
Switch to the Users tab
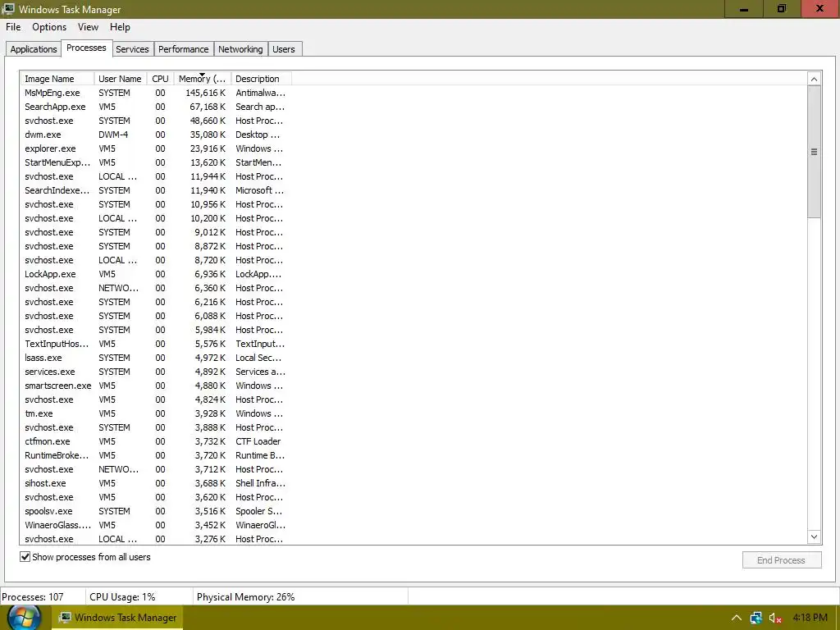point(284,49)
